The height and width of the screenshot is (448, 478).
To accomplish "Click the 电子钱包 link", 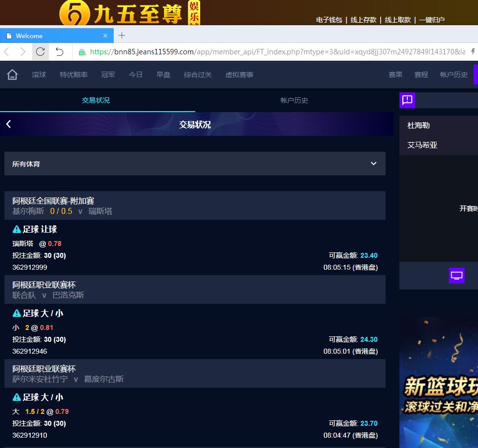I will click(329, 20).
